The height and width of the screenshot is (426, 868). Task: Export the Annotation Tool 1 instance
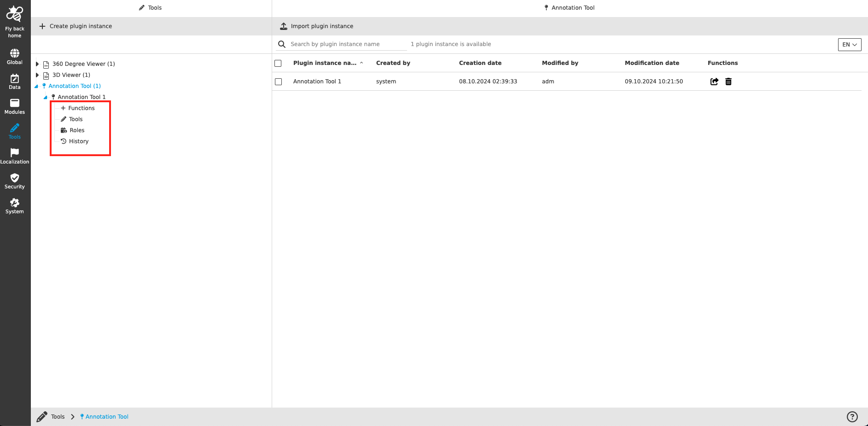[714, 82]
